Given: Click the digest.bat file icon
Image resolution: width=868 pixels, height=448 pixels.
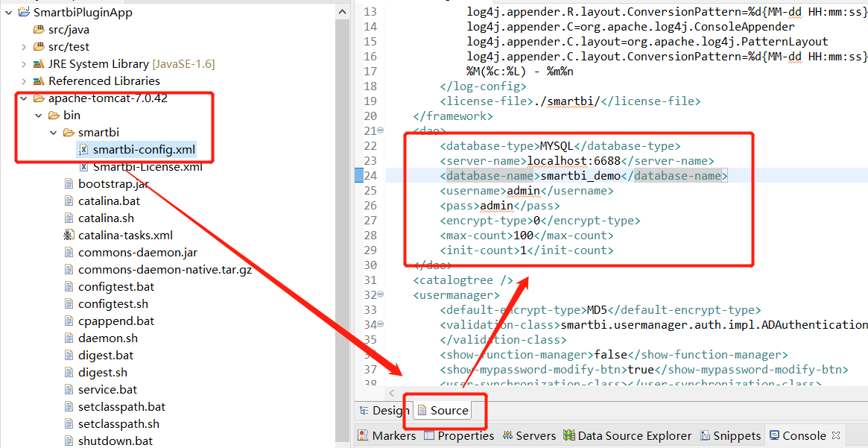Looking at the screenshot, I should 69,356.
